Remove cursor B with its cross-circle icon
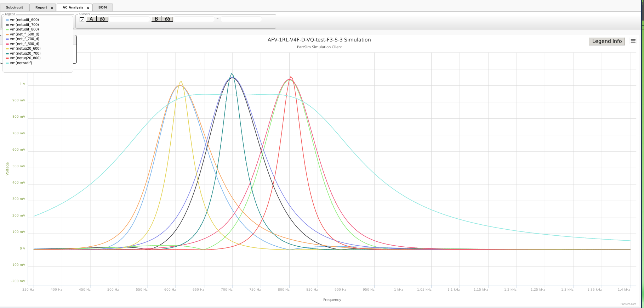The height and width of the screenshot is (308, 644). [x=167, y=19]
